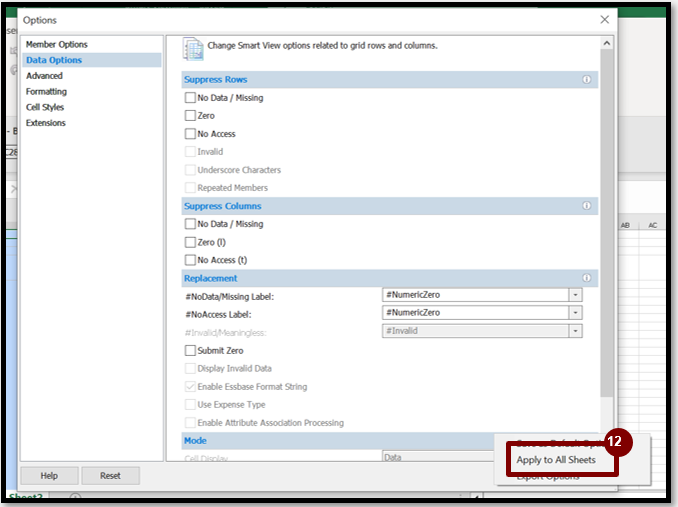678x507 pixels.
Task: Enable Suppress Rows No Data / Missing
Action: coord(190,98)
